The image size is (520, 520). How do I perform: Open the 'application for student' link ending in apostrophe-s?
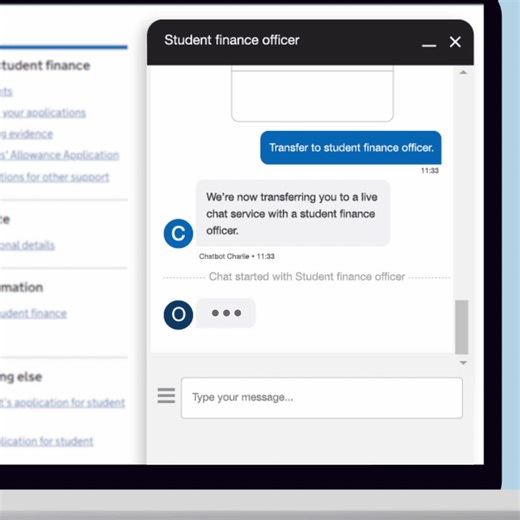(62, 403)
